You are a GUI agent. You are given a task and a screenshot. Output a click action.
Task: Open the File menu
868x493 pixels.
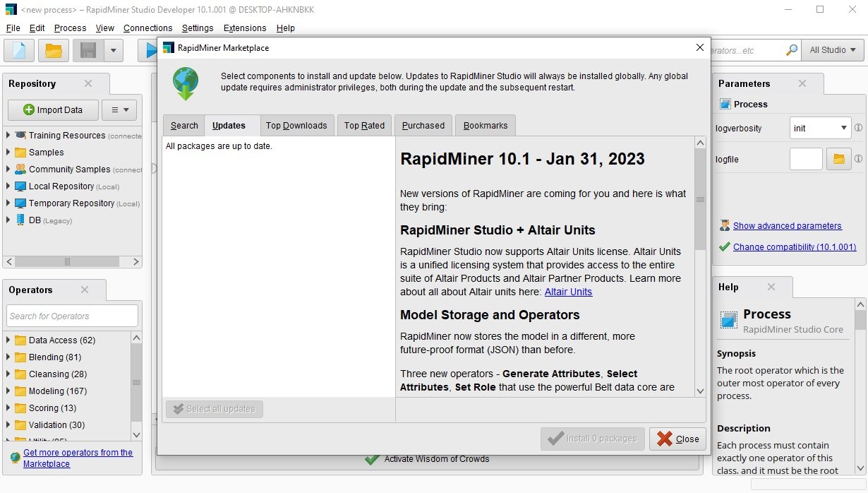(13, 28)
